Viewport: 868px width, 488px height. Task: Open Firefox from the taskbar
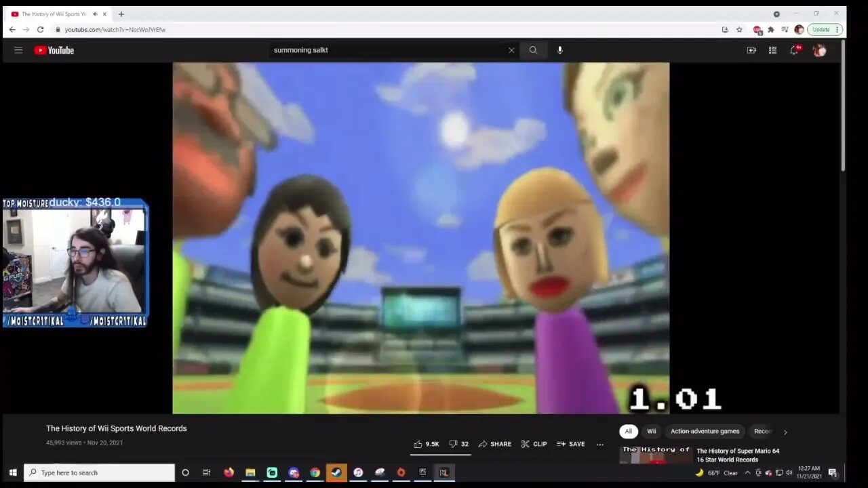[229, 472]
